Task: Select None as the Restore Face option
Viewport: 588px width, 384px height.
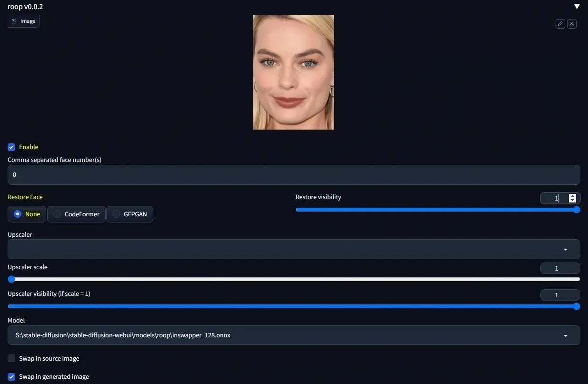Action: click(27, 214)
